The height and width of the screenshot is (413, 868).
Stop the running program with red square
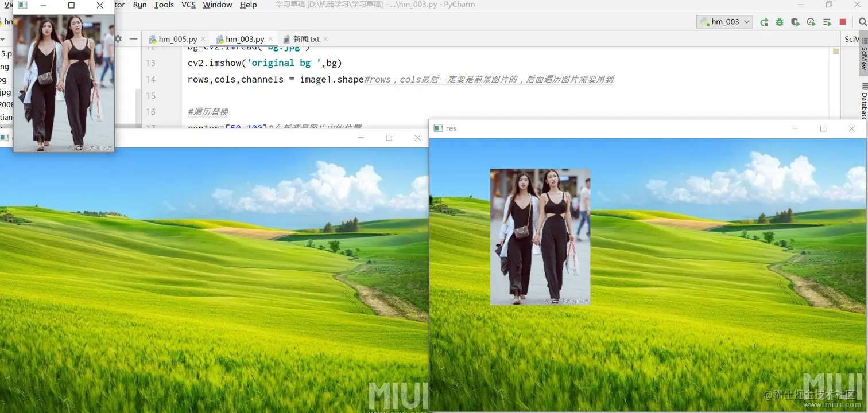843,22
